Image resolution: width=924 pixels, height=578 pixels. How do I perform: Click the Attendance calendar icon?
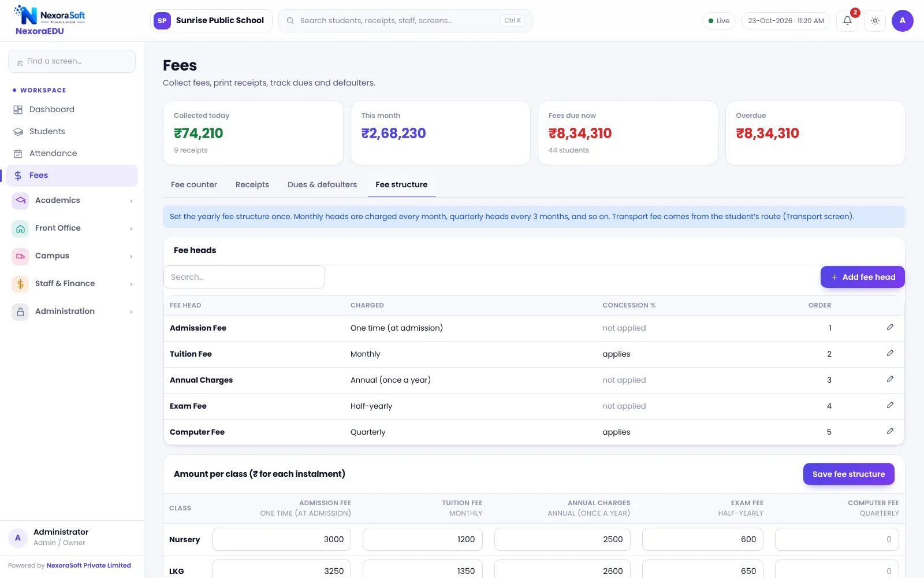(x=18, y=153)
